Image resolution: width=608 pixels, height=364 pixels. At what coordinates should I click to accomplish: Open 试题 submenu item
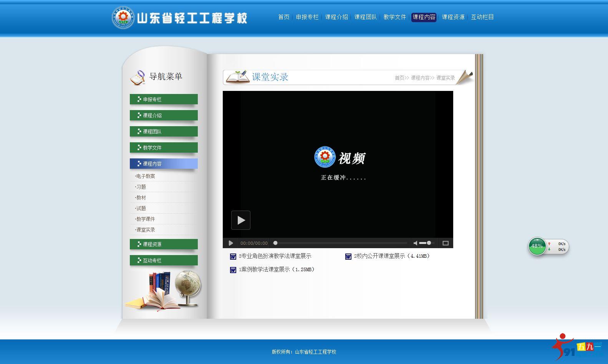(141, 209)
